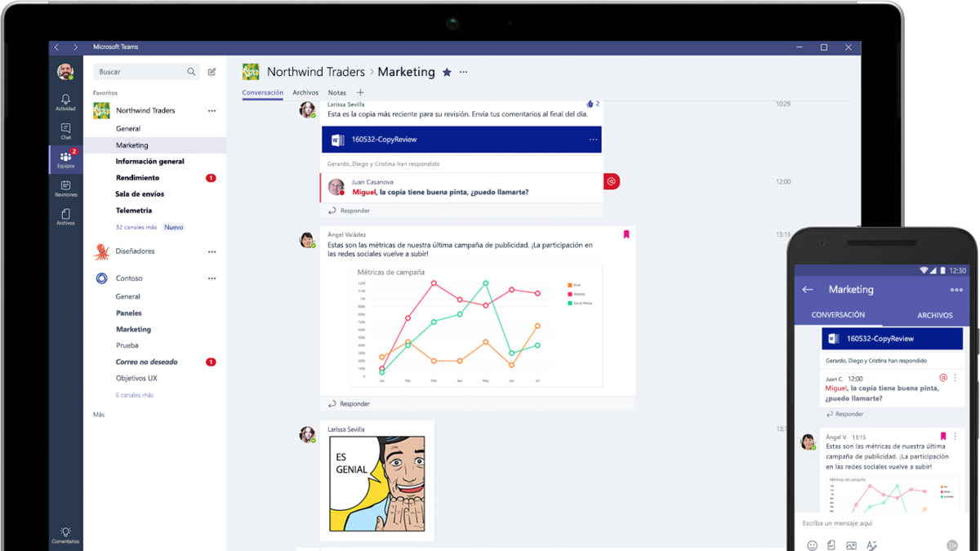The image size is (980, 551).
Task: Open Reuniones calendar icon
Action: click(x=65, y=188)
